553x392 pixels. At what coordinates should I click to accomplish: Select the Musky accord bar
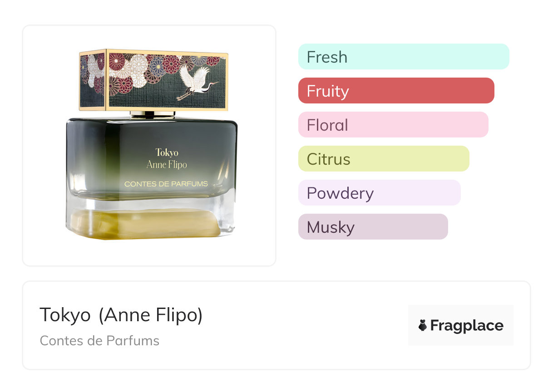pos(373,227)
